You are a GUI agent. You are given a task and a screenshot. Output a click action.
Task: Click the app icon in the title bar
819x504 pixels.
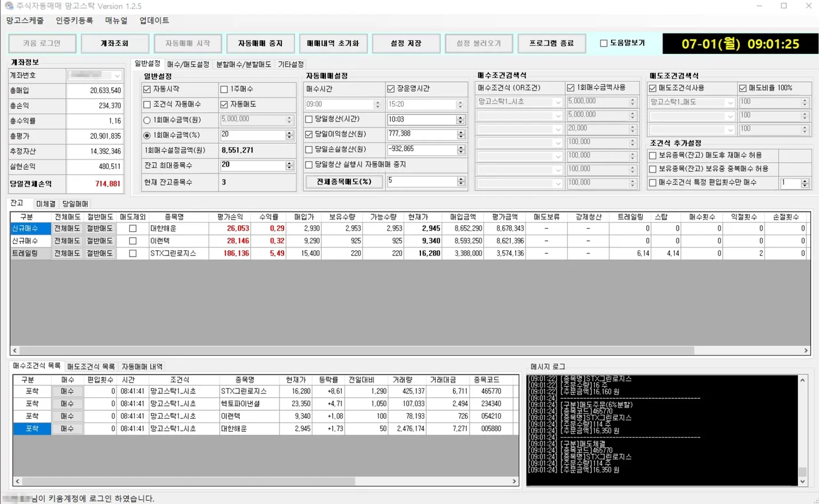click(x=9, y=6)
